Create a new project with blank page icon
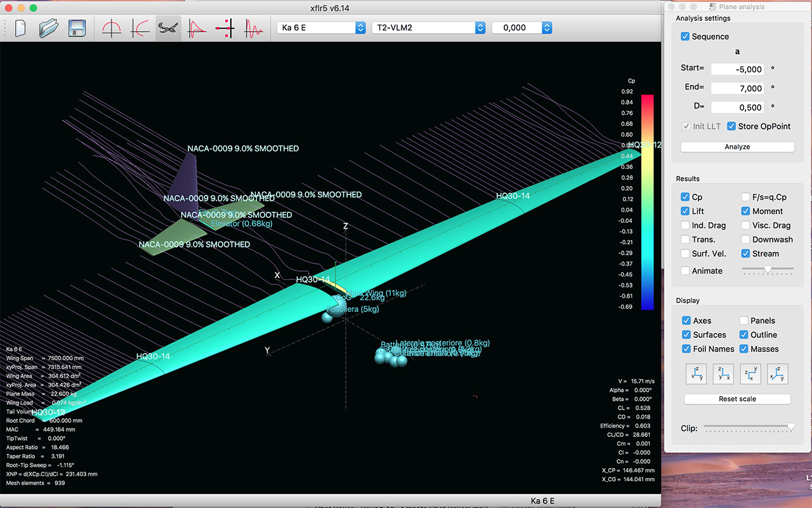This screenshot has height=508, width=812. point(20,29)
